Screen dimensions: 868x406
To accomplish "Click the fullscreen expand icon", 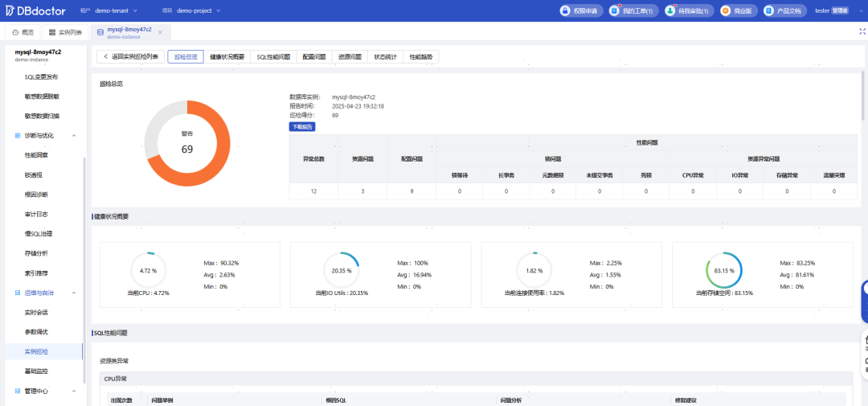I will pos(862,32).
